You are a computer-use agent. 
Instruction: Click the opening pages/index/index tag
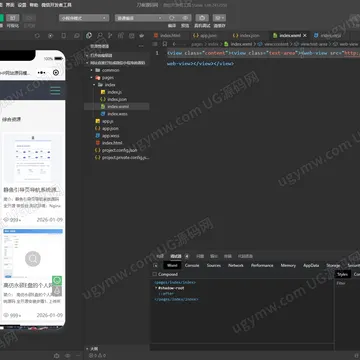pos(175,282)
